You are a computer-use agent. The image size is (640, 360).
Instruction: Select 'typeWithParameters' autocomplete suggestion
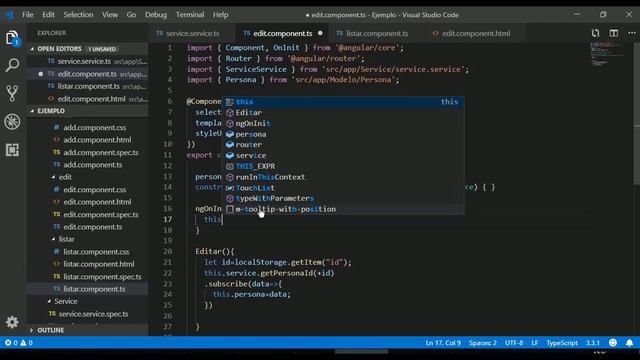click(344, 198)
